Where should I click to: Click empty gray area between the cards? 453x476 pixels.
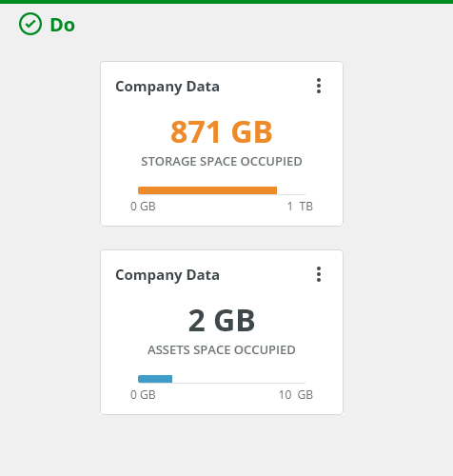point(222,238)
